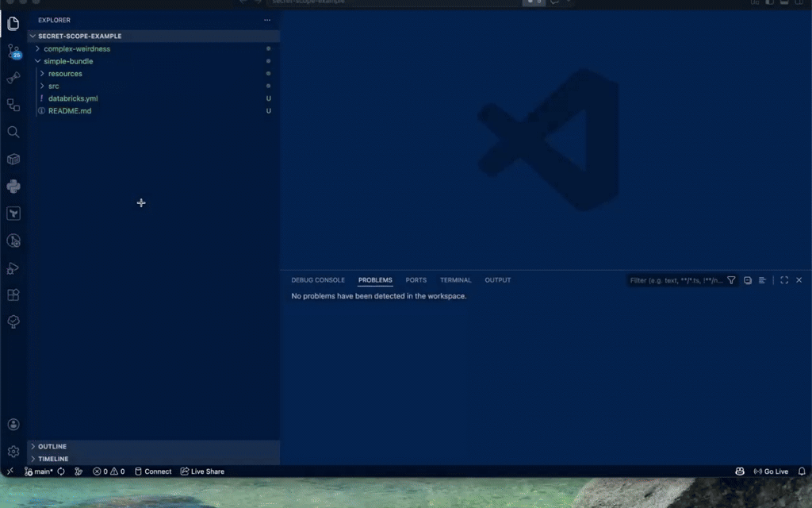This screenshot has width=812, height=508.
Task: Open the Explorer view in activity bar
Action: (x=13, y=23)
